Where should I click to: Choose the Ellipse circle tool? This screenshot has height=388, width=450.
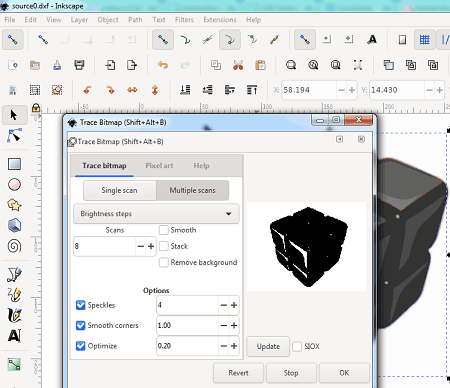point(14,184)
